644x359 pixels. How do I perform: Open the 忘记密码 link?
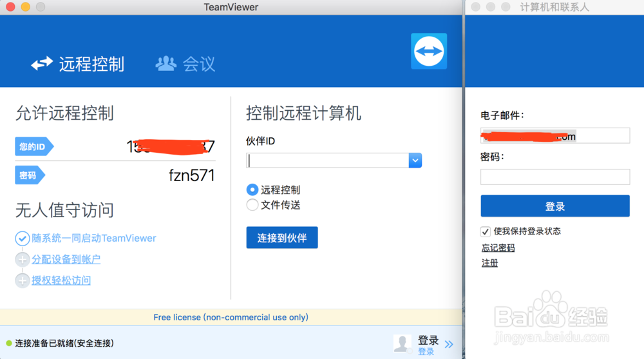498,247
